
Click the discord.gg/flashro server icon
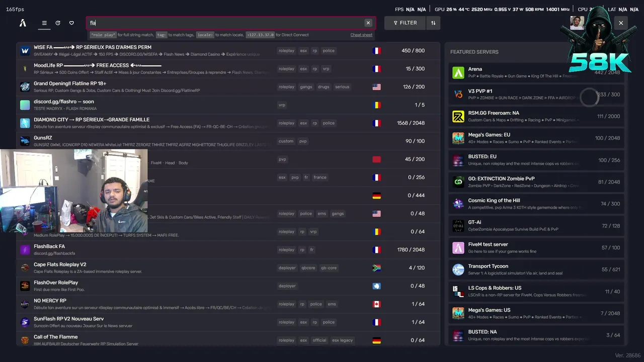tap(25, 105)
